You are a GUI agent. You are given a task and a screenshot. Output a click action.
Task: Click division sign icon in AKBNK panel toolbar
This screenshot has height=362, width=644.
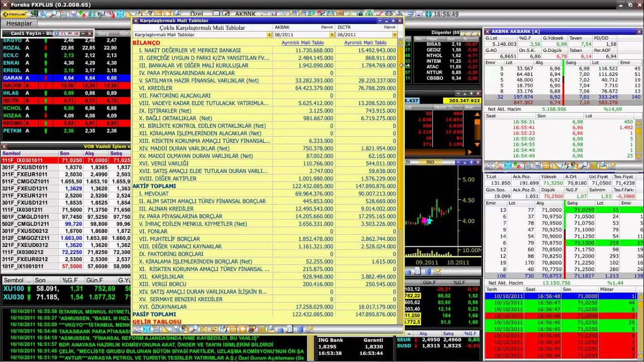tap(546, 166)
